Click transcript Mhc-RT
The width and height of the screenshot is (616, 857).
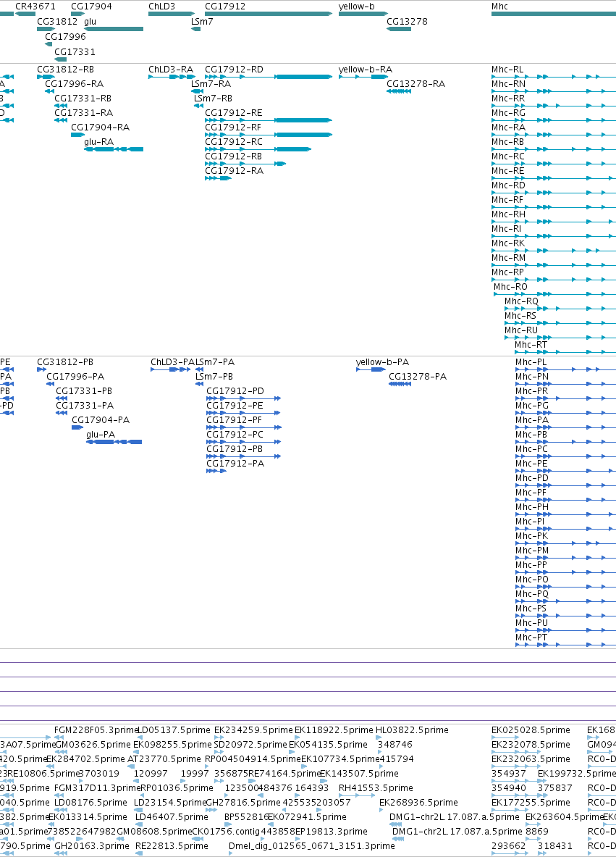[x=531, y=344]
